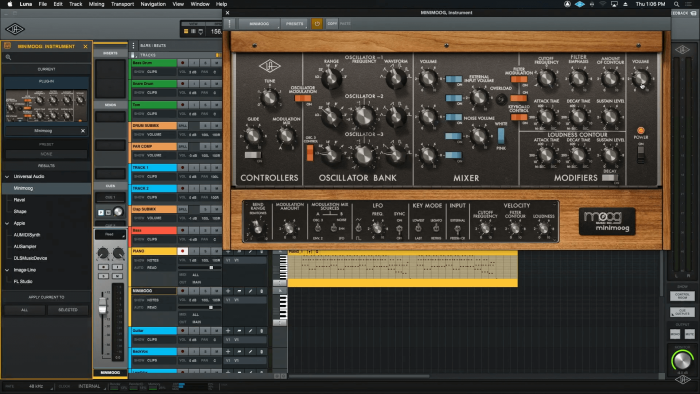Click the channel strip volume fader handle

click(x=103, y=306)
